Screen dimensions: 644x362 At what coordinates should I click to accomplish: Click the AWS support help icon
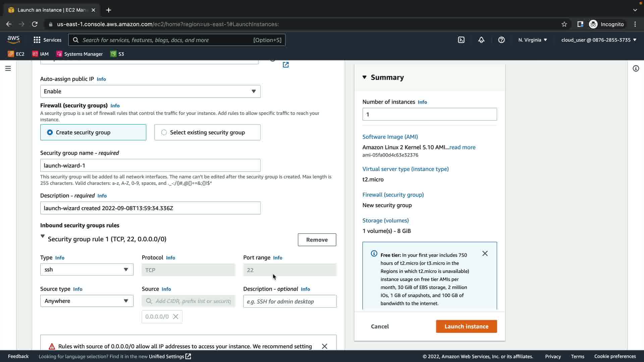pyautogui.click(x=501, y=40)
